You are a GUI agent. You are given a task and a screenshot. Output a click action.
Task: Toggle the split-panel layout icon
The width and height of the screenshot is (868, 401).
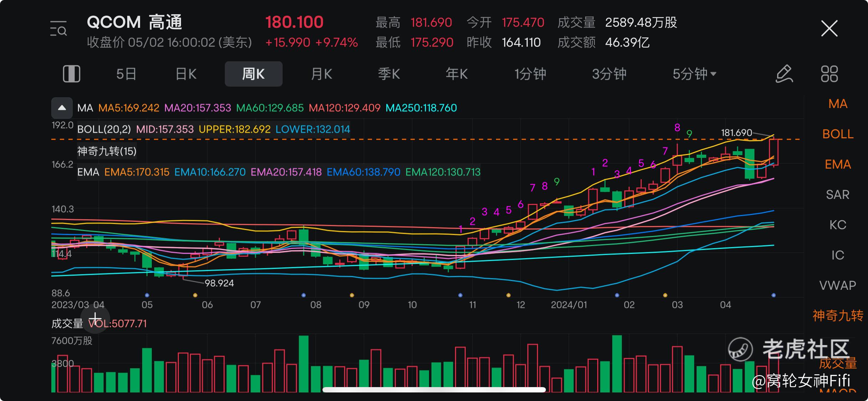(x=72, y=74)
